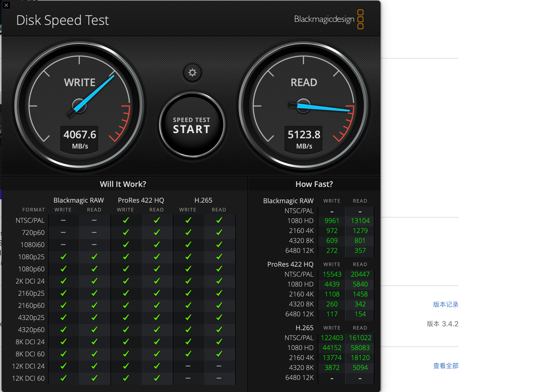The width and height of the screenshot is (555, 392).
Task: Click ProRes 6480 12K read value 154
Action: (x=360, y=314)
